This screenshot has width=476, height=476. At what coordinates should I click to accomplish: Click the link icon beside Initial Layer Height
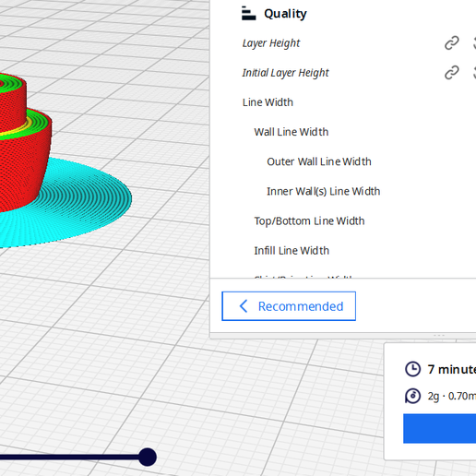pyautogui.click(x=452, y=73)
